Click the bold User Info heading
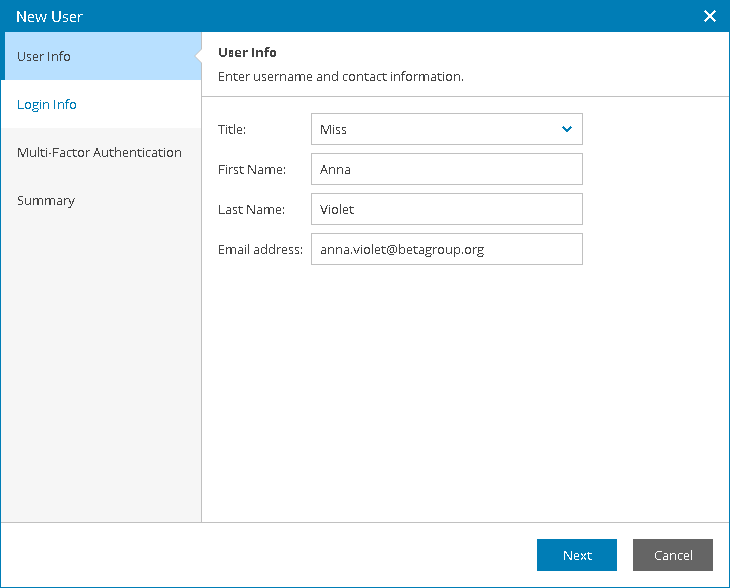 pyautogui.click(x=247, y=52)
